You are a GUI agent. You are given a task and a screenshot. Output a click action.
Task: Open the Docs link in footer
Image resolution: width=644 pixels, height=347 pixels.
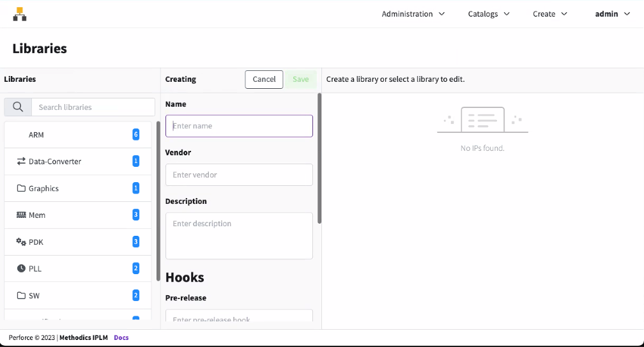click(x=121, y=337)
